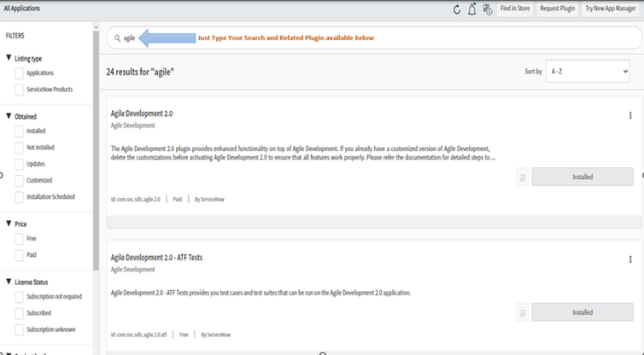Image resolution: width=644 pixels, height=355 pixels.
Task: Click the Id: com.snc.sdlc.agile.2.0.atf text
Action: [139, 335]
